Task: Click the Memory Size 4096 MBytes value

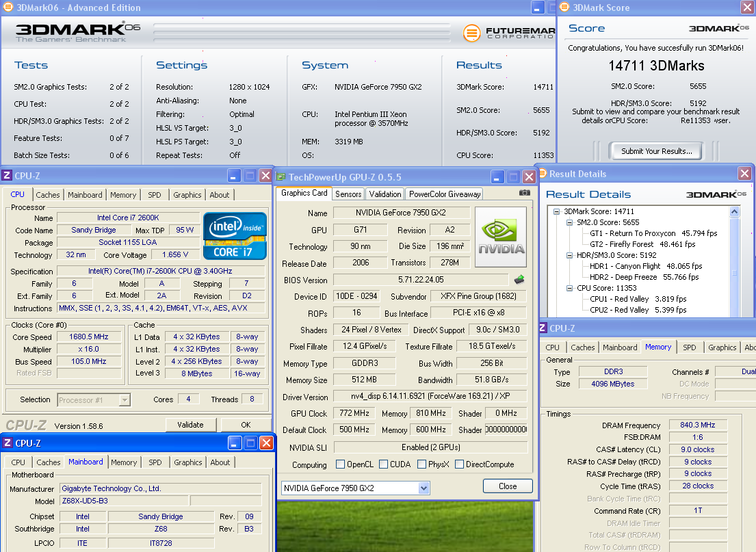Action: pos(613,384)
